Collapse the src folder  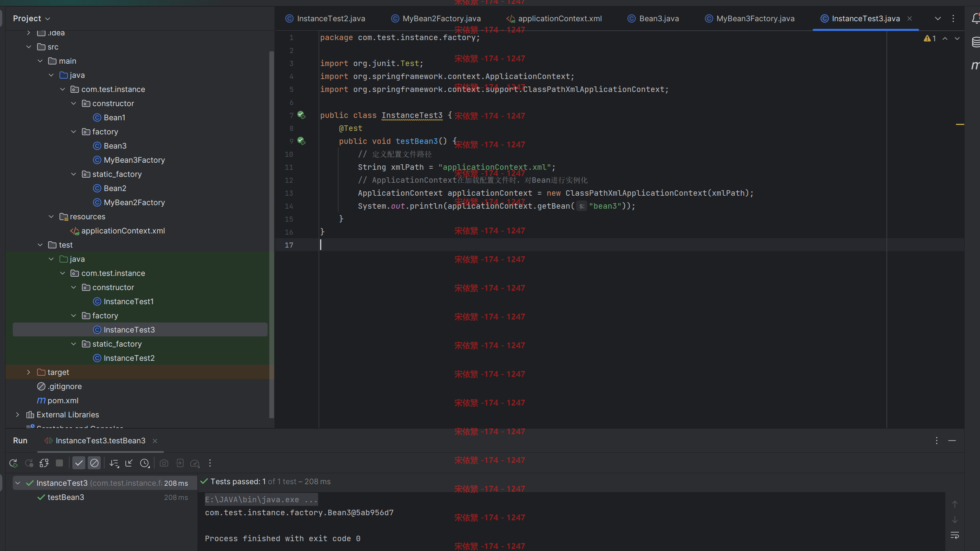pos(29,47)
